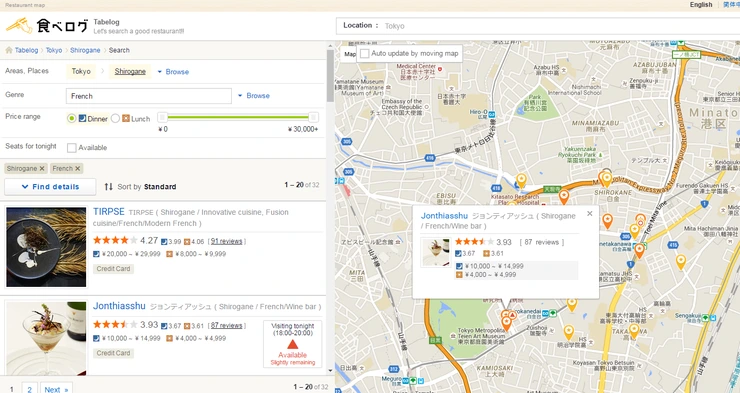Screen dimensions: 740x393
Task: Click the Credit Card tag under Jonthiasshu
Action: (113, 353)
